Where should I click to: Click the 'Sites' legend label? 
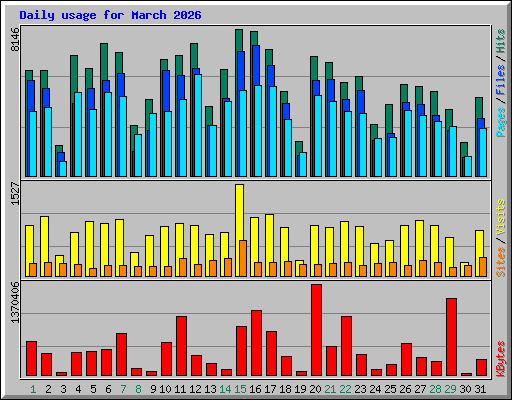pyautogui.click(x=501, y=262)
